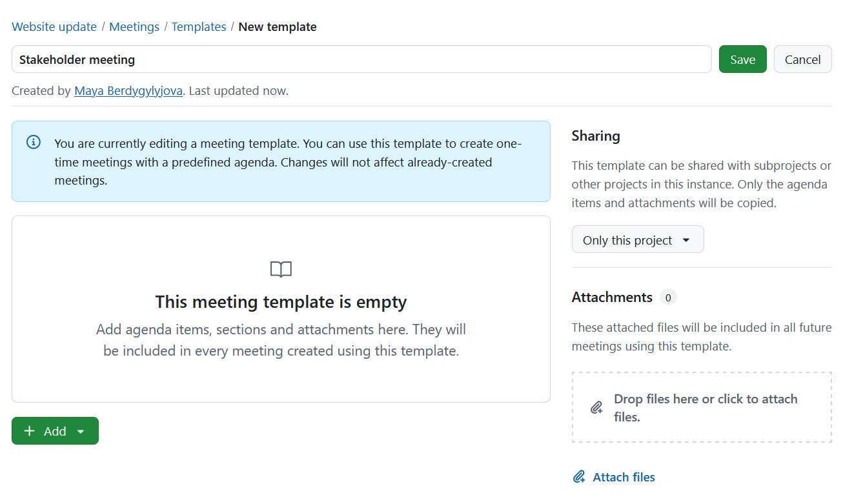
Task: Click the attachments count badge showing 0
Action: click(669, 297)
